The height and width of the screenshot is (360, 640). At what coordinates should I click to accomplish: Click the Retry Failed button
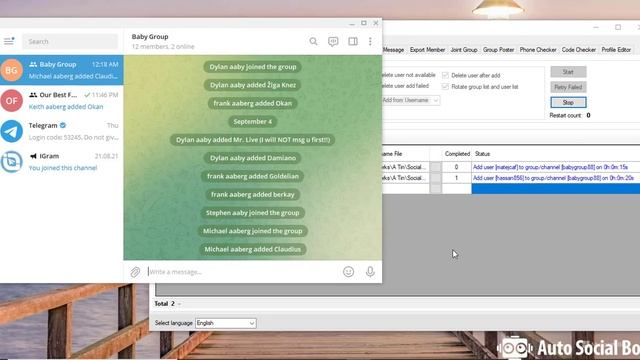568,87
